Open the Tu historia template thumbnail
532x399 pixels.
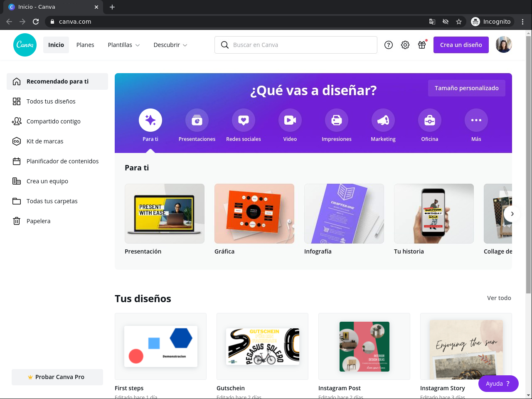[434, 214]
